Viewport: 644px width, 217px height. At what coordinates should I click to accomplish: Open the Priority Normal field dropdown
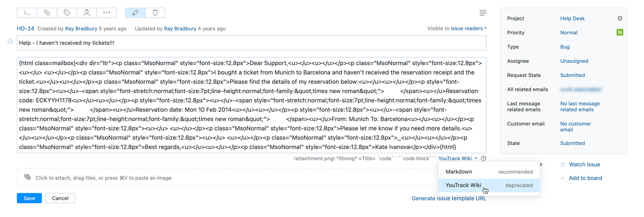tap(569, 33)
